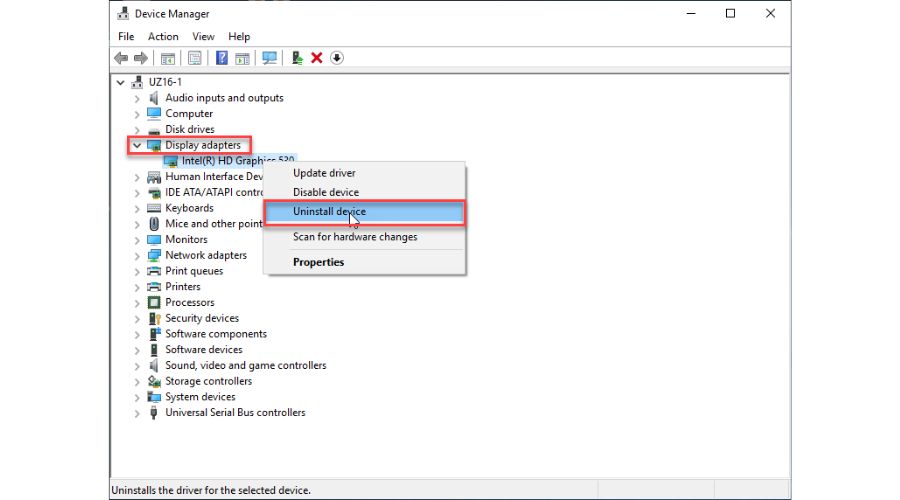Open the Help menu
This screenshot has height=500, width=900.
click(239, 36)
